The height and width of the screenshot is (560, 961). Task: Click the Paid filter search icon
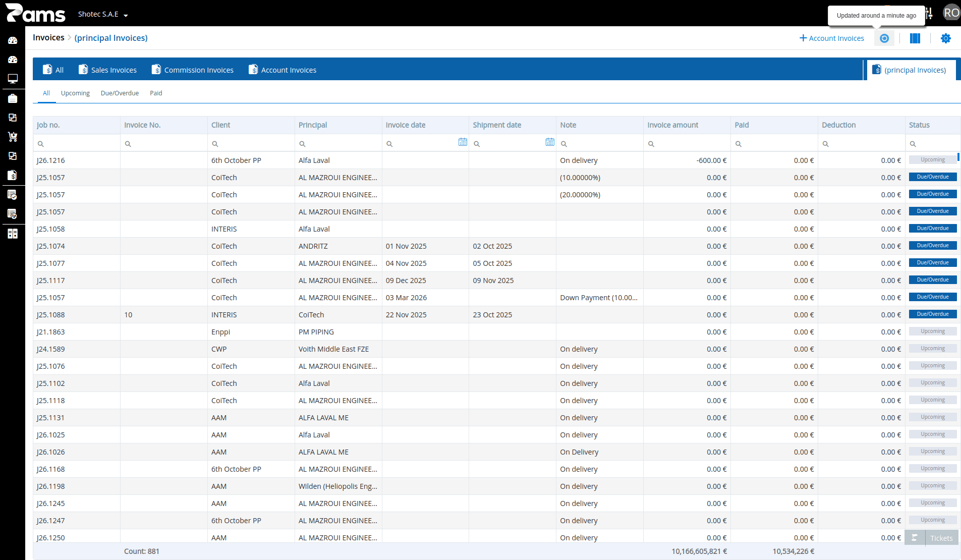point(739,144)
